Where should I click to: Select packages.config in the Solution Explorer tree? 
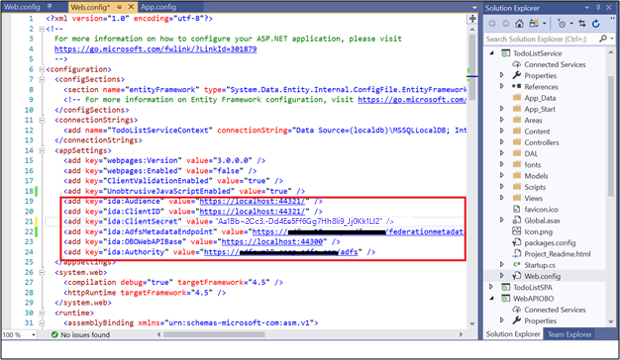point(550,243)
